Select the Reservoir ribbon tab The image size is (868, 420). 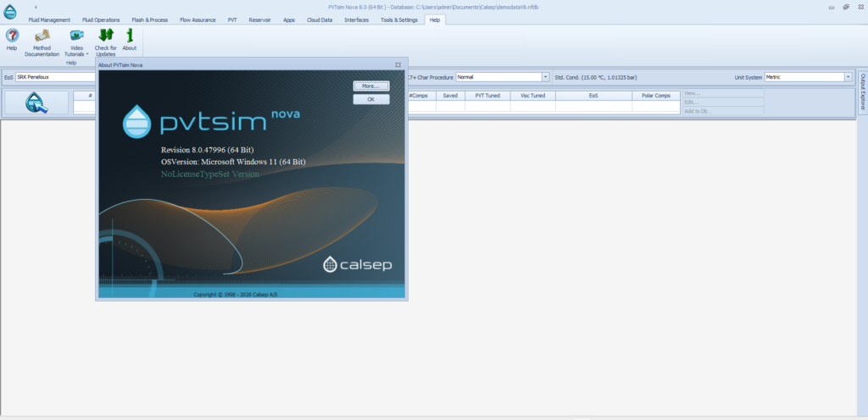tap(259, 19)
